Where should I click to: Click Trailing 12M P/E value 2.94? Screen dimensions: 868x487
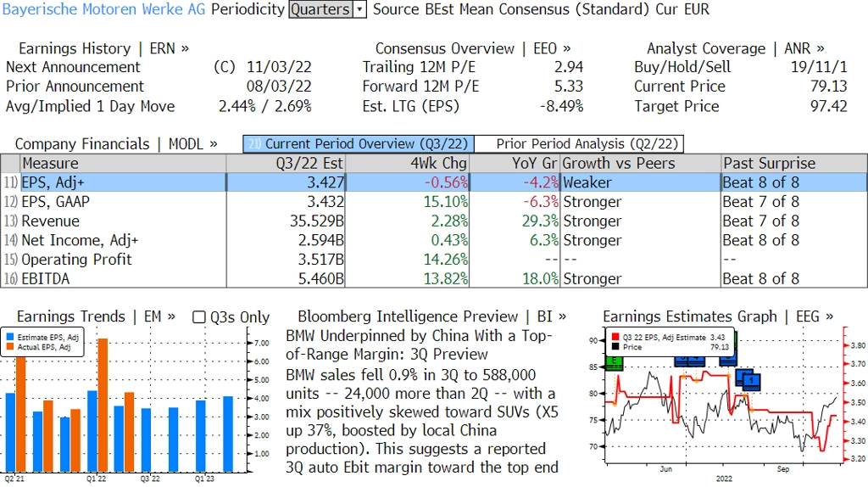click(x=569, y=67)
